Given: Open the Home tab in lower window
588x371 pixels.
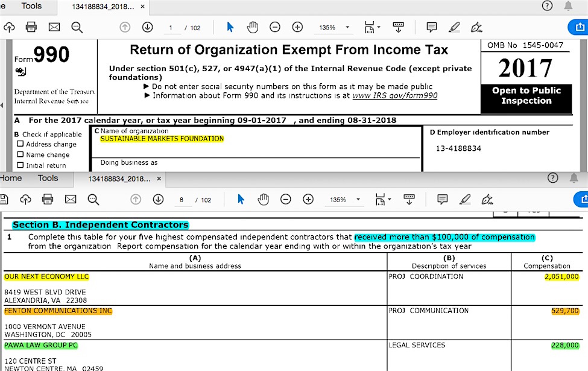Looking at the screenshot, I should pos(11,179).
